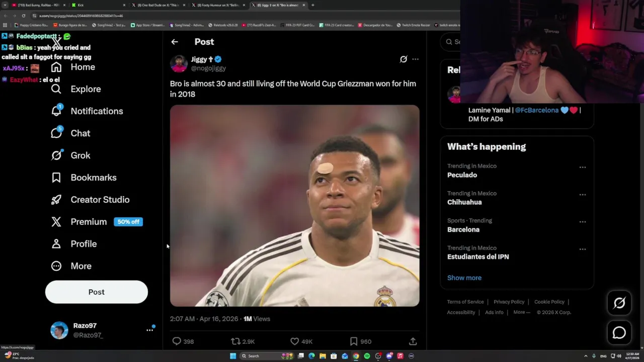Open Privacy Policy footer link

[509, 302]
